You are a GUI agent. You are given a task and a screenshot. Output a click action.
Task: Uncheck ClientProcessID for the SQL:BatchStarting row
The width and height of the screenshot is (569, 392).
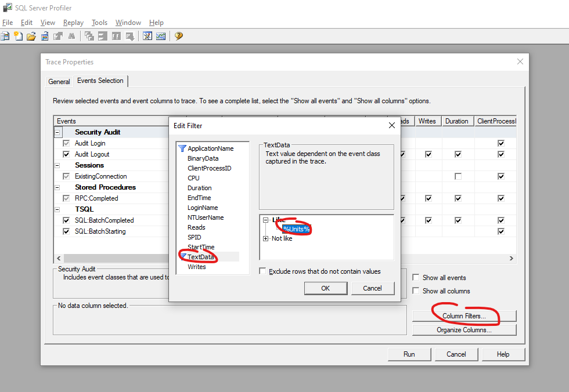[500, 231]
